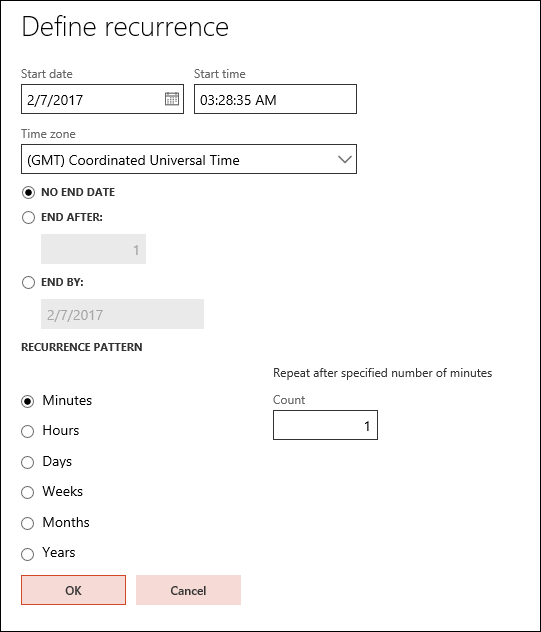Select Weeks recurrence pattern
This screenshot has width=541, height=632.
(27, 492)
